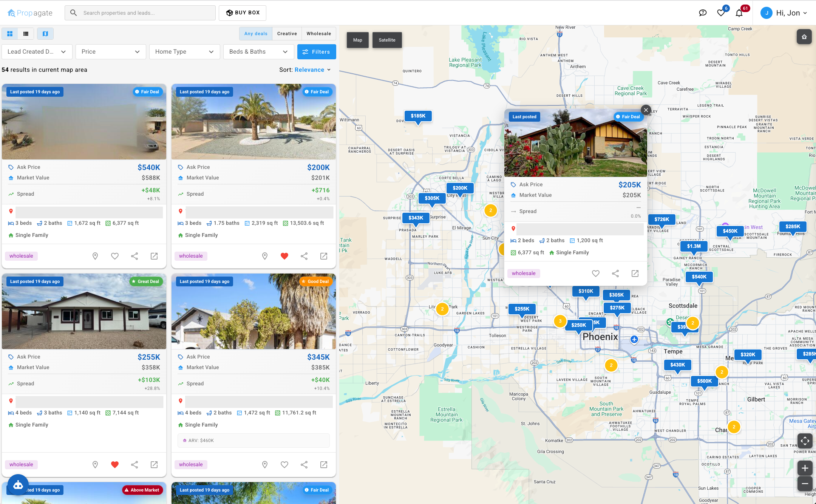This screenshot has width=816, height=504.
Task: Select the Wholesale deals tab
Action: coord(318,33)
